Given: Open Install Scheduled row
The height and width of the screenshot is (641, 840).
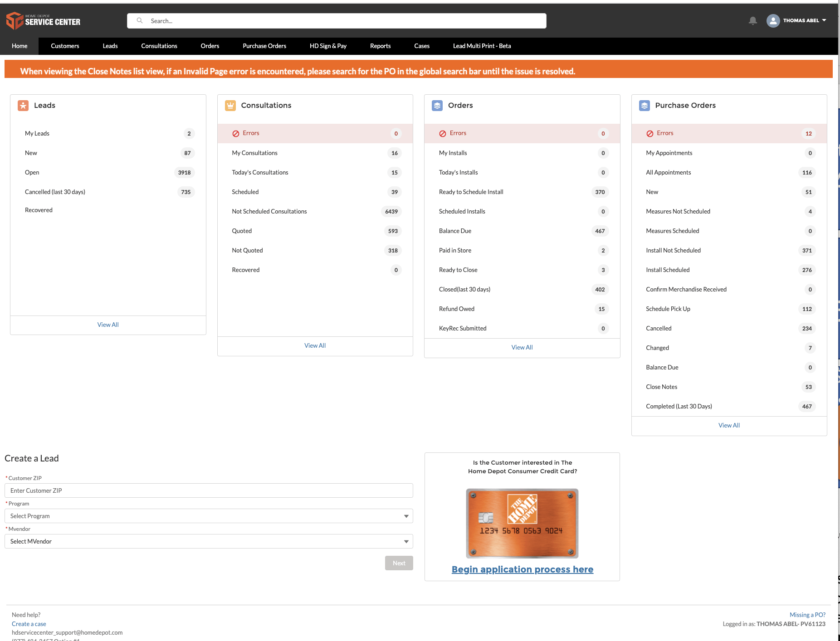Looking at the screenshot, I should pyautogui.click(x=729, y=270).
